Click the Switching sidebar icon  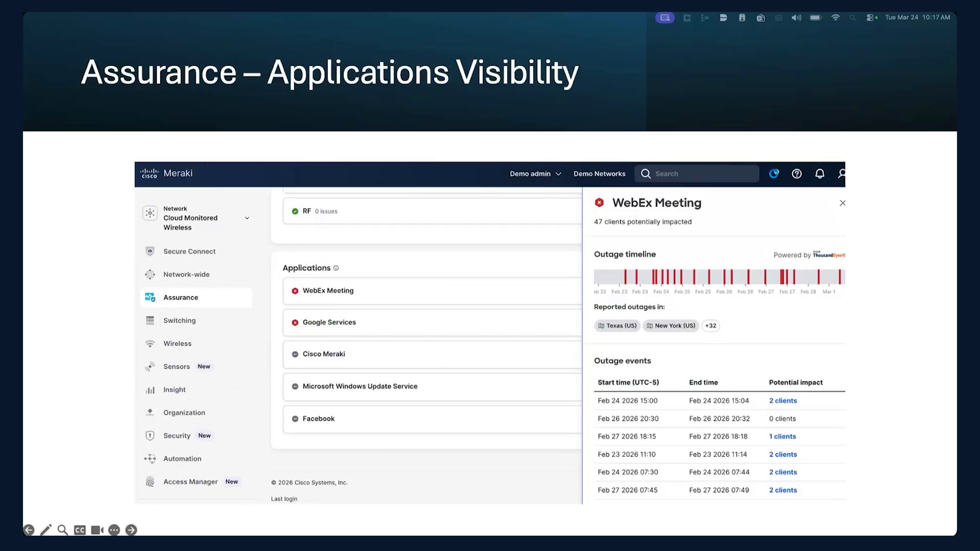coord(150,320)
